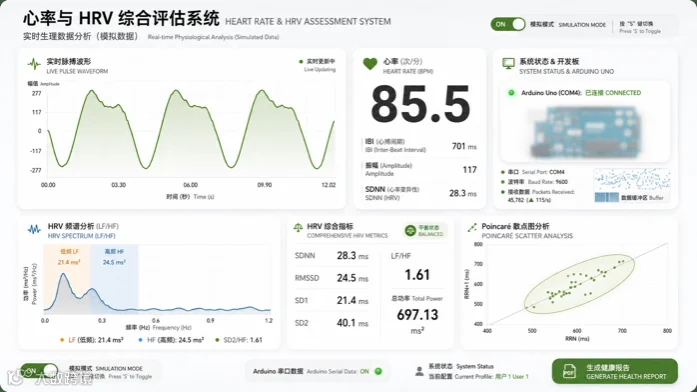
Task: Click the Amplitude 117 value
Action: (x=469, y=170)
